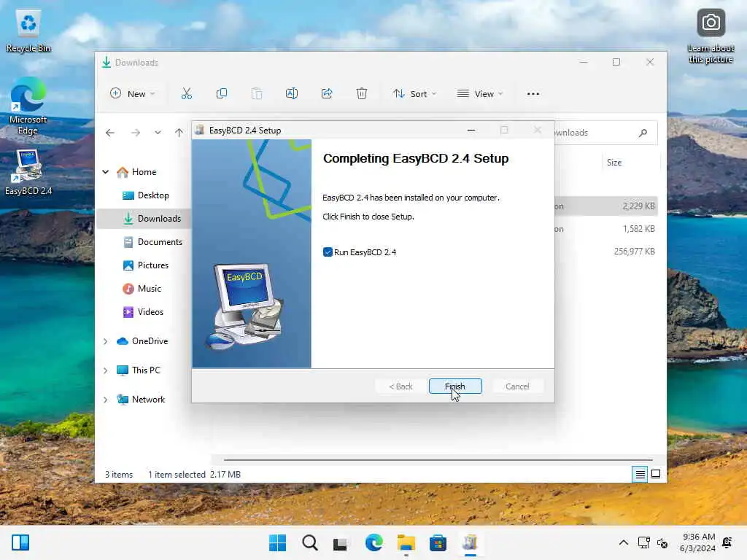Open the New dropdown in File Explorer
The image size is (747, 560).
pos(133,94)
